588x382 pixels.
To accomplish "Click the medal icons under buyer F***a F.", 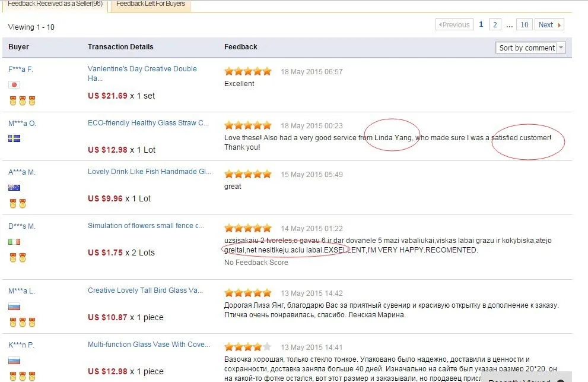I will click(x=23, y=100).
